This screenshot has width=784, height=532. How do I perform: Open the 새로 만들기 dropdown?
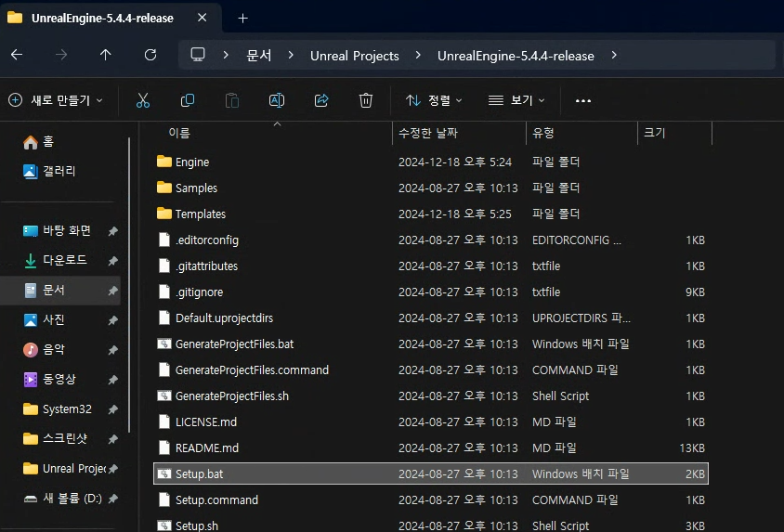[x=56, y=100]
